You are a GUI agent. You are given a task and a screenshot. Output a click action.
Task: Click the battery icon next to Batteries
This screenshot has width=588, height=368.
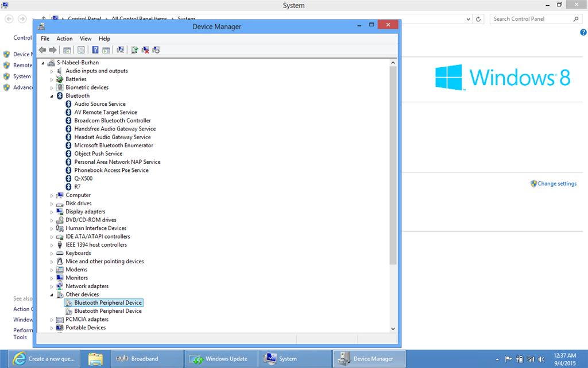point(59,79)
